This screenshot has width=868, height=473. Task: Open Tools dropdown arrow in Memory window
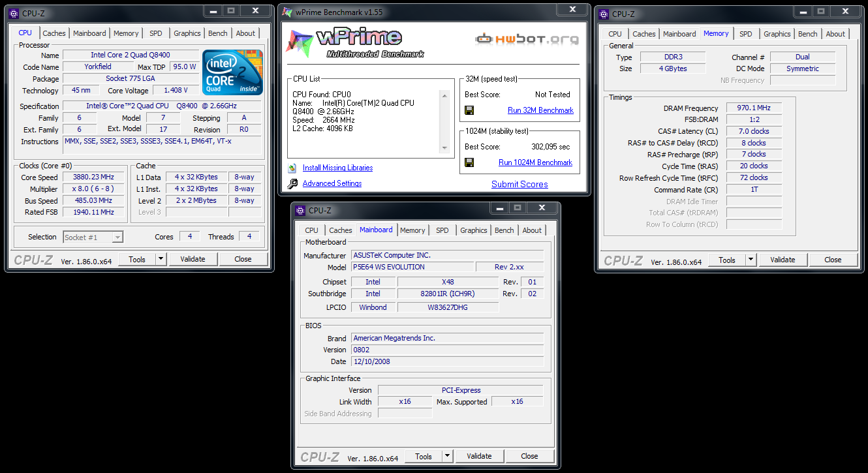click(751, 260)
